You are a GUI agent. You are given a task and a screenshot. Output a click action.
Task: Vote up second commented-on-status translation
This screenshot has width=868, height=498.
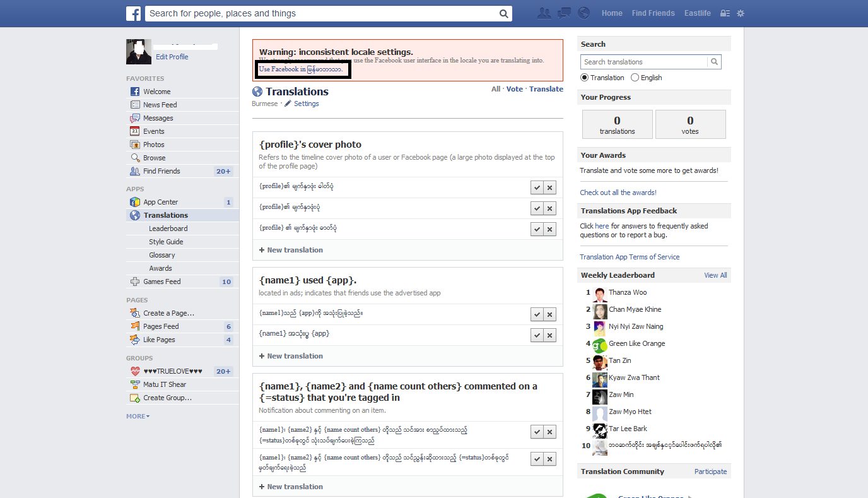pos(537,459)
